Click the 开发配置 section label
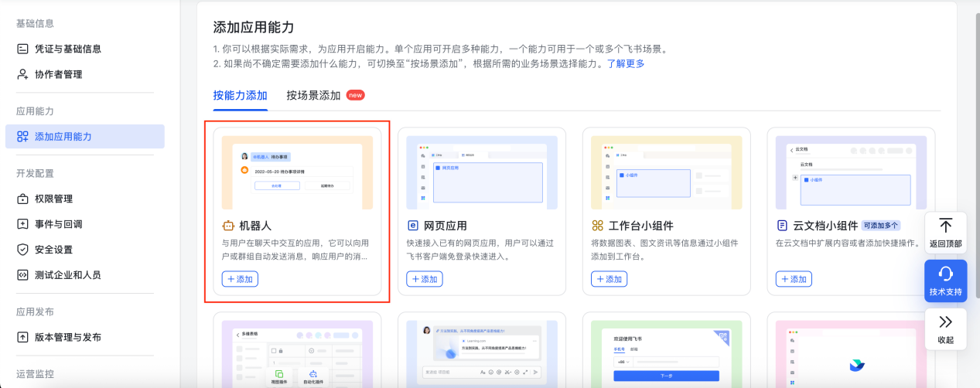Viewport: 980px width, 388px height. click(x=36, y=173)
